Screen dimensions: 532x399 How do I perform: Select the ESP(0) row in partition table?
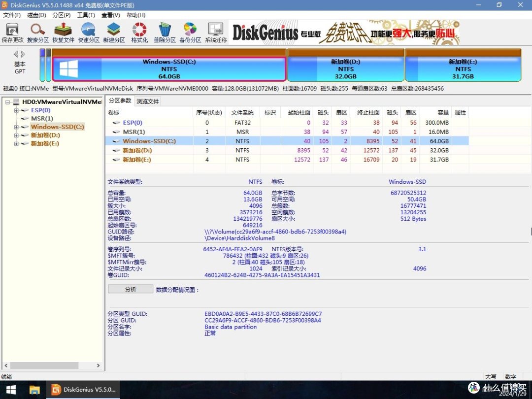pyautogui.click(x=288, y=123)
